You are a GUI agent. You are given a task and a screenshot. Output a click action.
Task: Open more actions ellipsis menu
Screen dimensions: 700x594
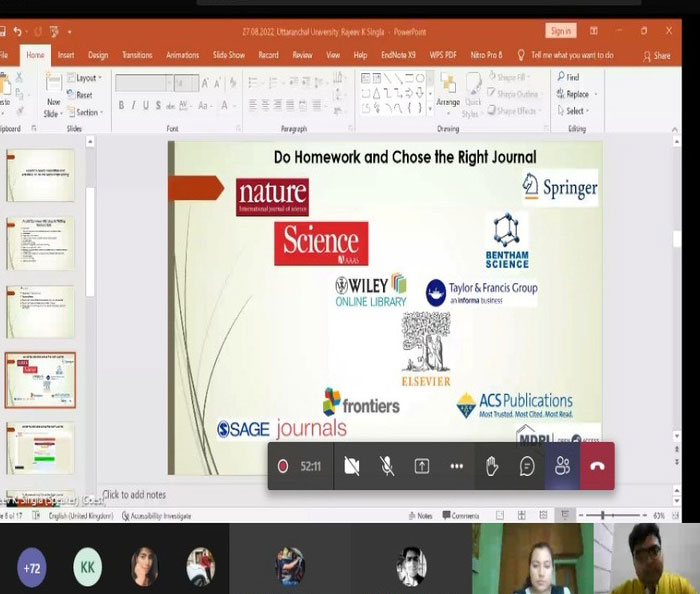[456, 466]
